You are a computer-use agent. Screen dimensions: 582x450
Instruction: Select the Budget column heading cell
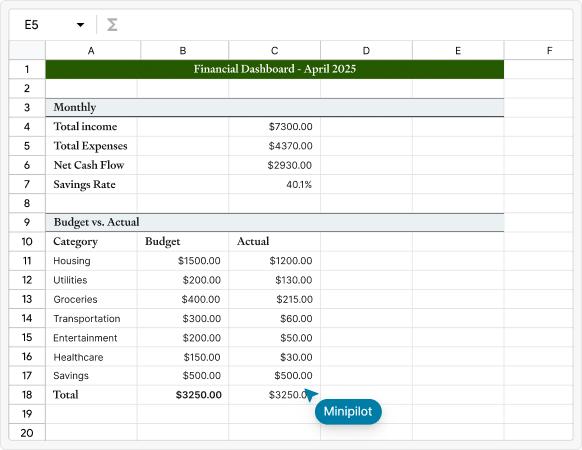(183, 242)
